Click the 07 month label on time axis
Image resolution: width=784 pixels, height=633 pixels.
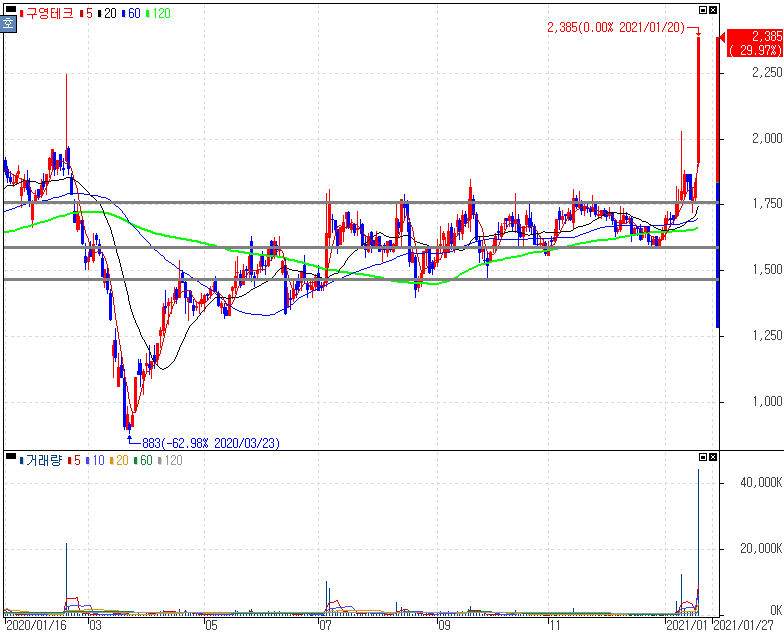coord(326,626)
